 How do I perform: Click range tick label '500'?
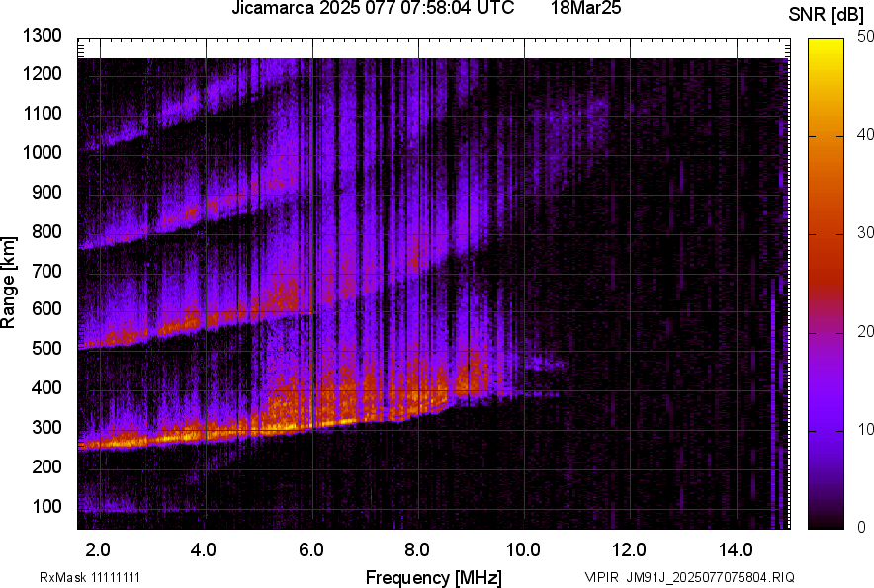pos(46,348)
